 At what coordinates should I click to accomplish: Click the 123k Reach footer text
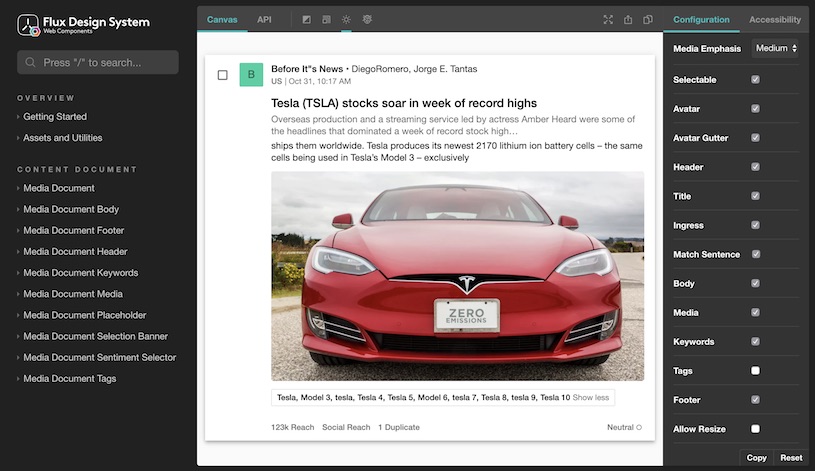[292, 427]
